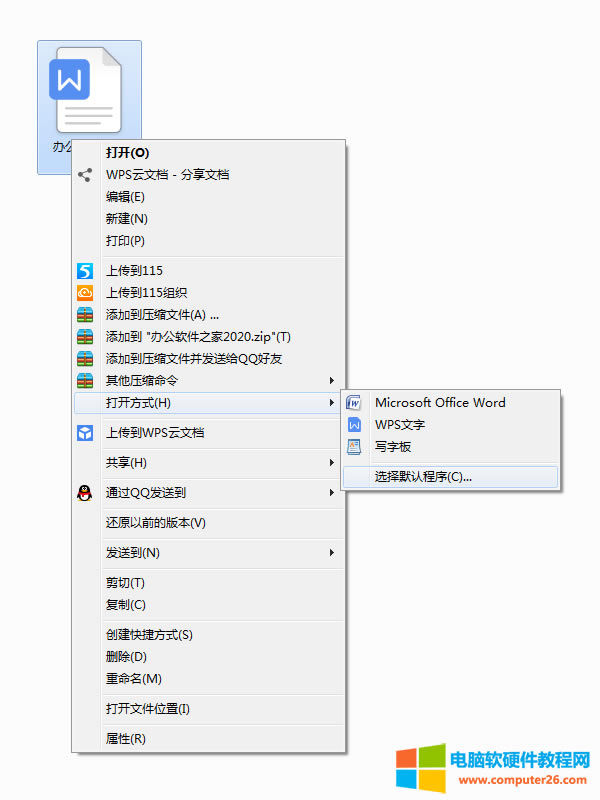This screenshot has height=800, width=600.
Task: Click the share icon beside WPS云文档 分享文档
Action: [x=85, y=175]
